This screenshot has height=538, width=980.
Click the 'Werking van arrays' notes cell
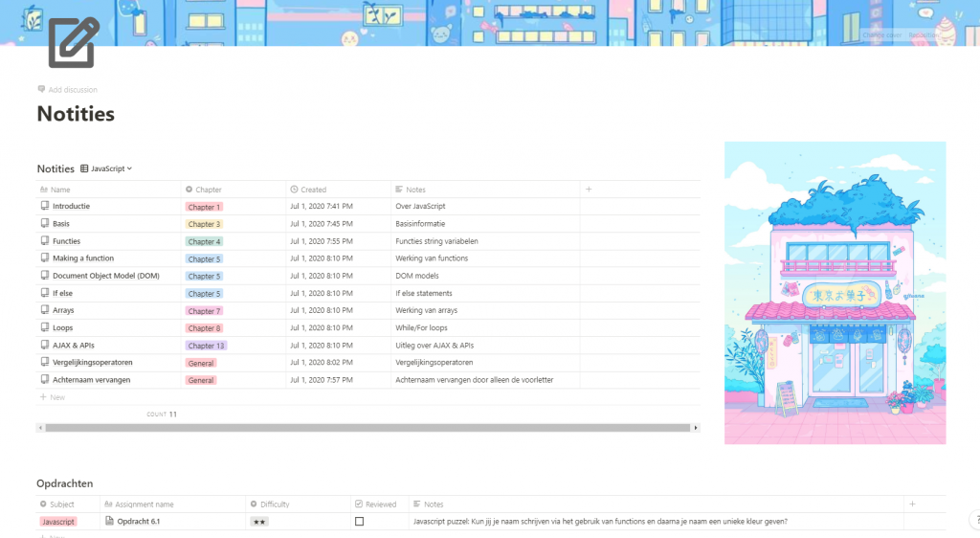tap(485, 310)
